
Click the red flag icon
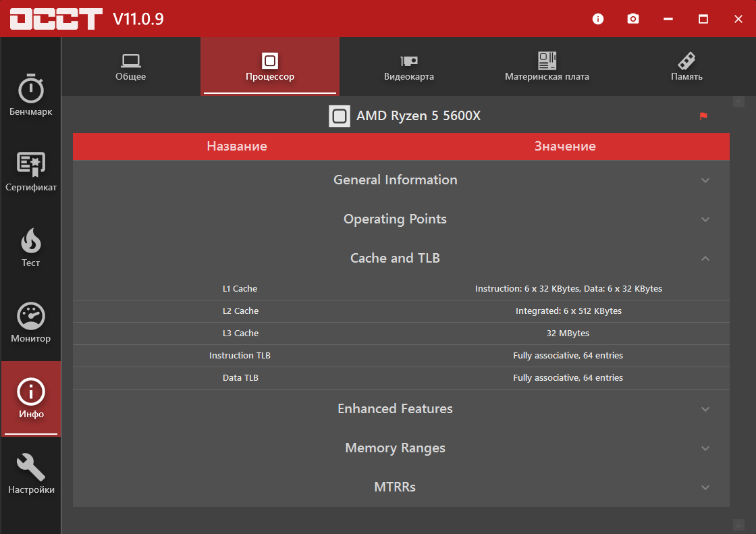pyautogui.click(x=703, y=116)
